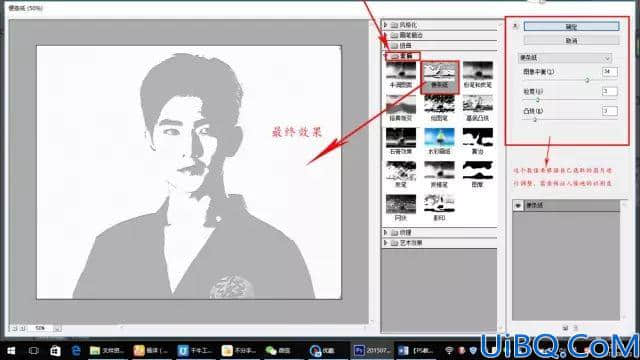
Task: Click the 取消 cancel button
Action: [571, 40]
